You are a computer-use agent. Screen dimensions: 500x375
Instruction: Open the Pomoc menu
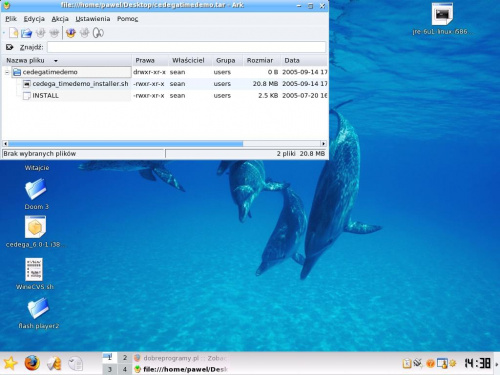(127, 19)
